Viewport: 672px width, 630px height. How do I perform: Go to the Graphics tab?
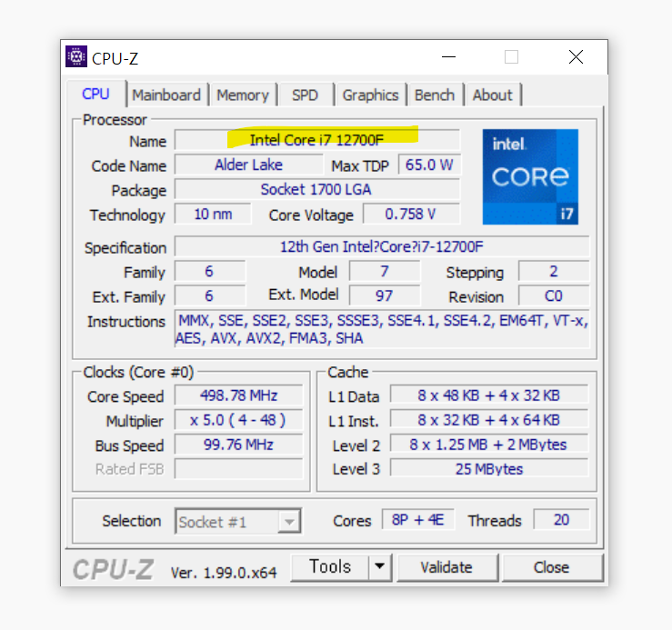pos(370,95)
